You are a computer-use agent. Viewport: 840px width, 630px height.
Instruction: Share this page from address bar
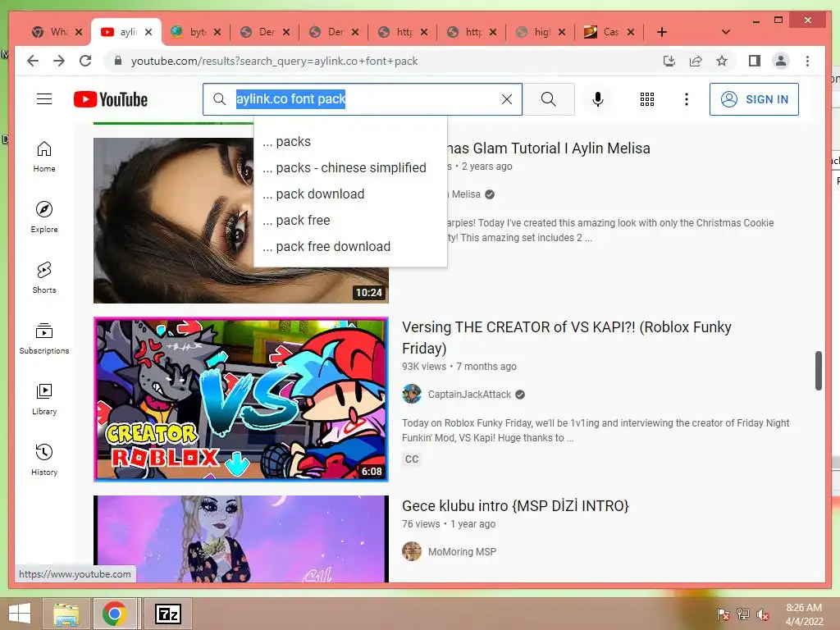click(696, 61)
